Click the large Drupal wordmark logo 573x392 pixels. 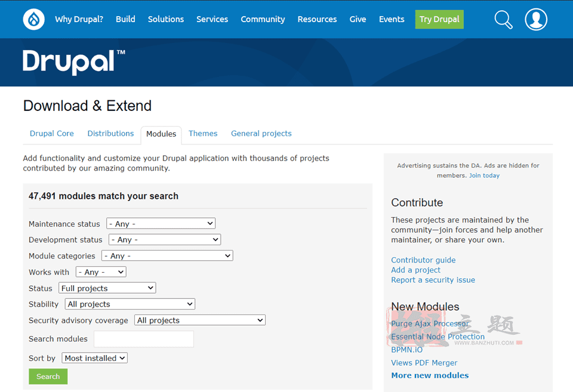click(x=74, y=62)
